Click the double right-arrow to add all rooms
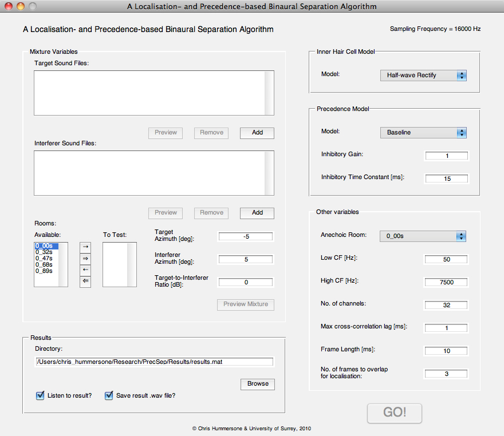504x436 pixels. click(x=85, y=258)
